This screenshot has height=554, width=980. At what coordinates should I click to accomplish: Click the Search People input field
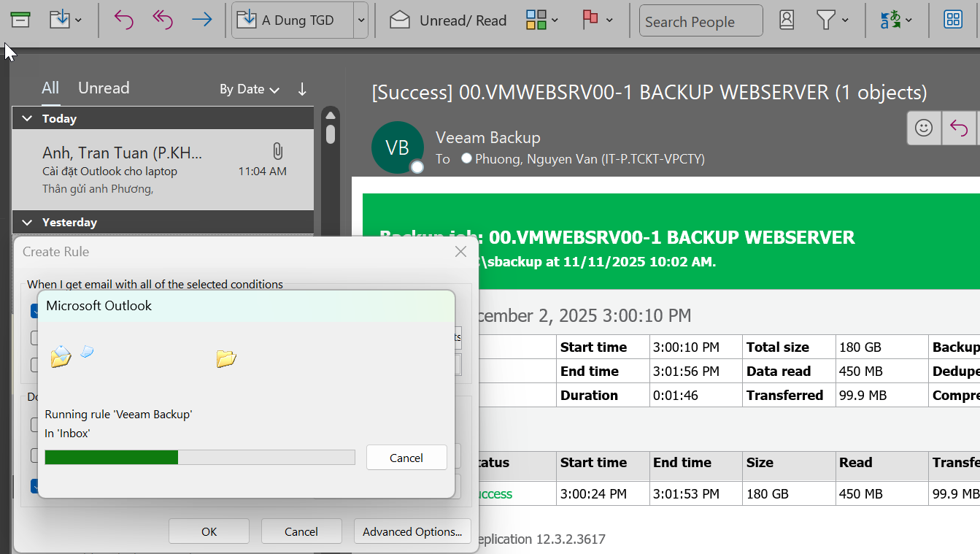(701, 21)
